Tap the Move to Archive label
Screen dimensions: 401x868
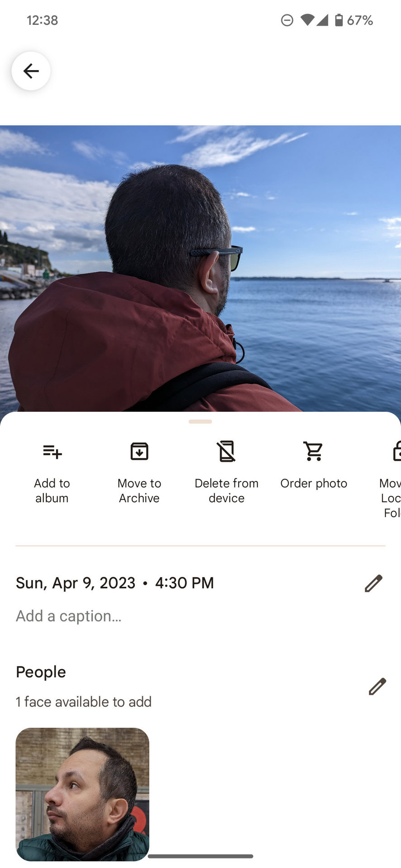click(139, 491)
